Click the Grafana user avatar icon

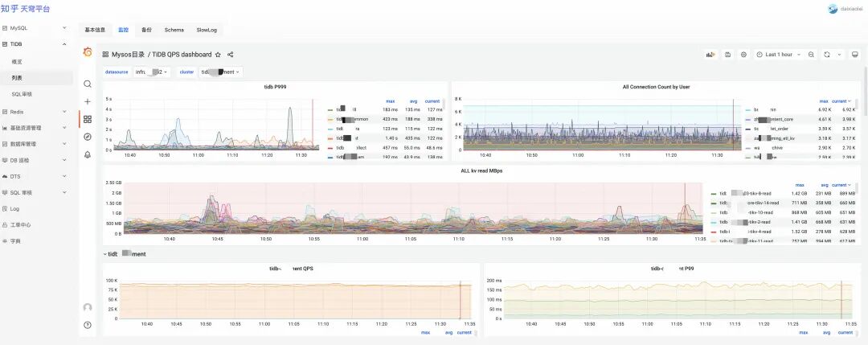pos(88,307)
